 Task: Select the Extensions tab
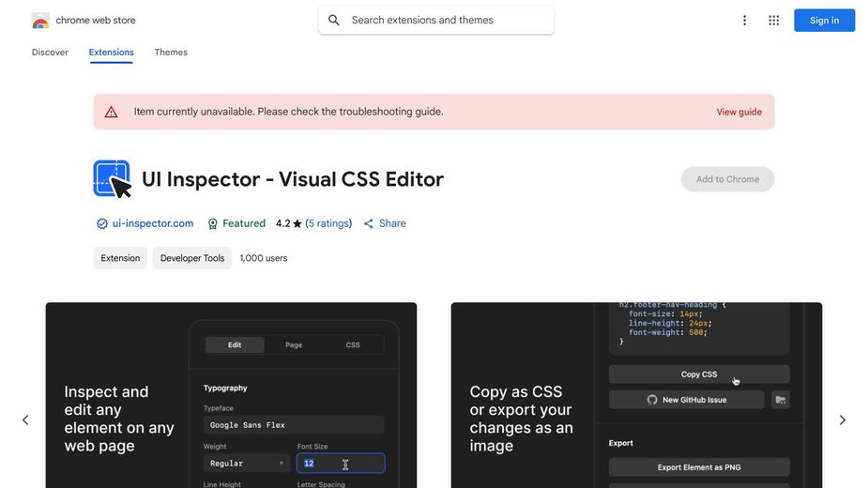(x=111, y=53)
